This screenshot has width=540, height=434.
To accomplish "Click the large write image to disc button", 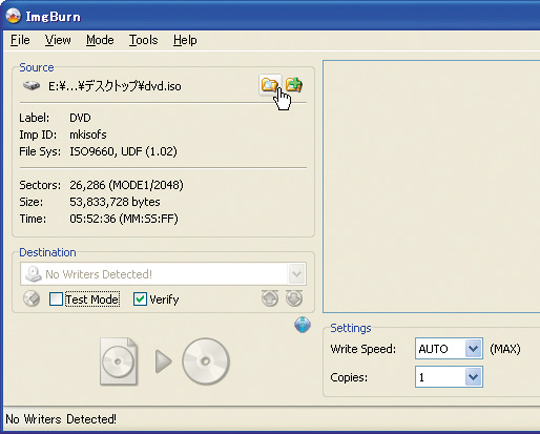I will pyautogui.click(x=165, y=361).
